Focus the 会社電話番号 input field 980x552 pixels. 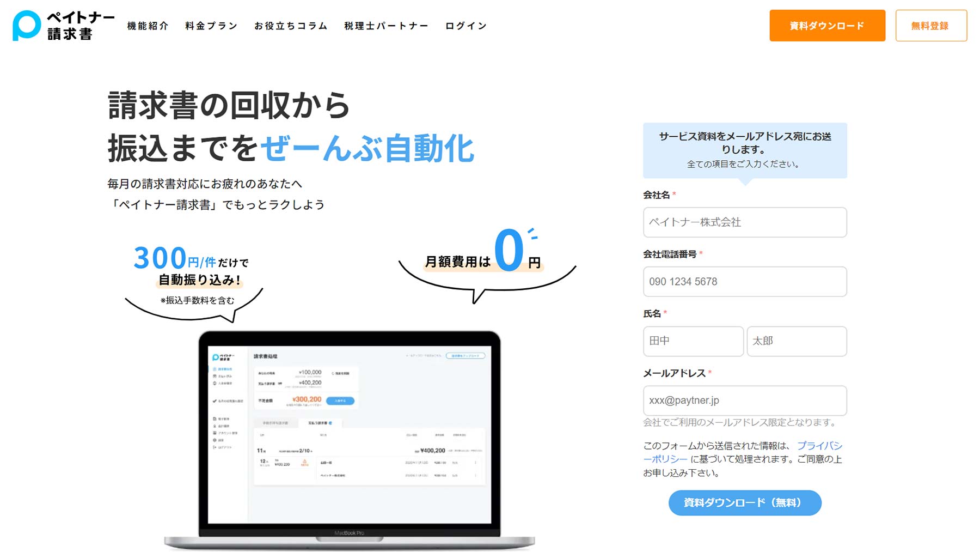click(745, 282)
